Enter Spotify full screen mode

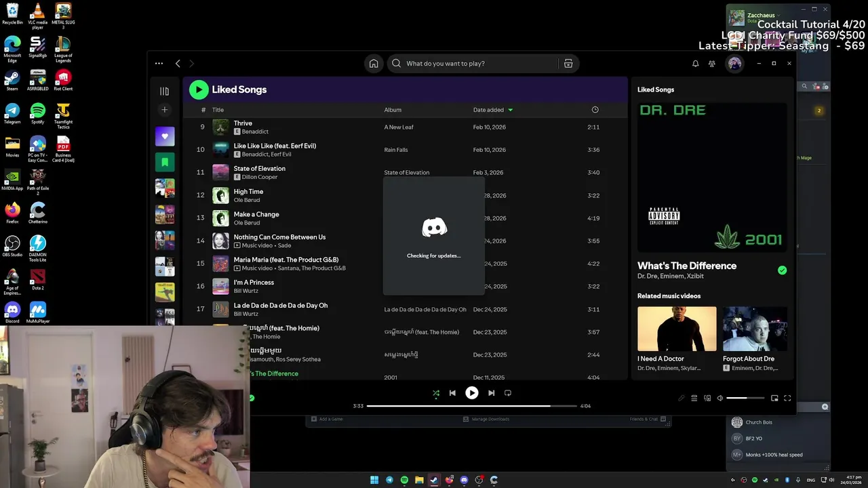[787, 399]
